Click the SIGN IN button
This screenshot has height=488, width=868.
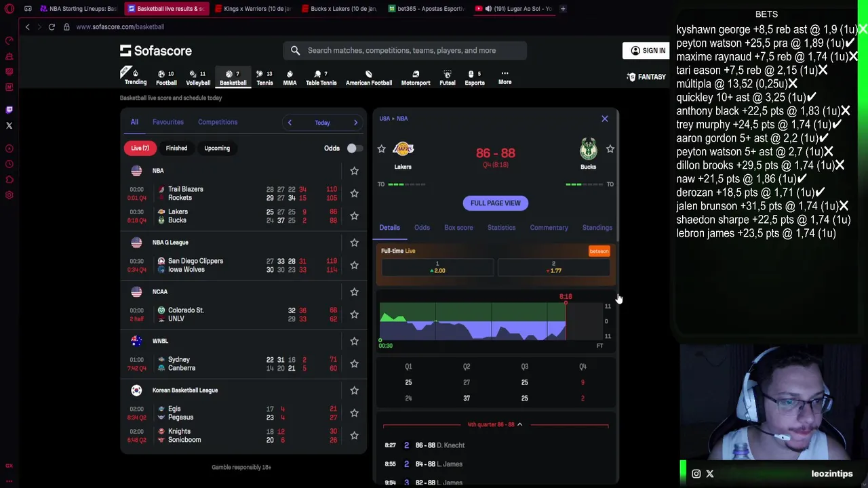tap(646, 50)
